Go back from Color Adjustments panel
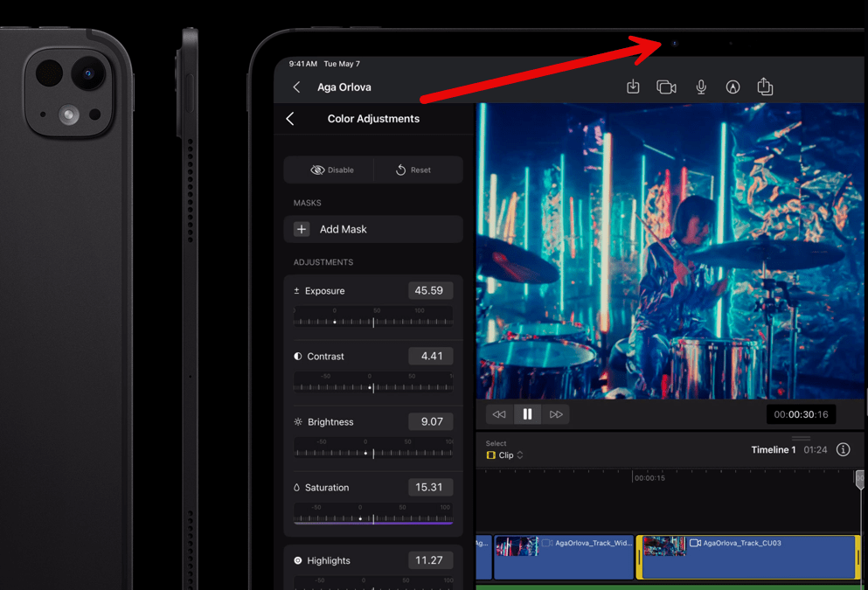 pos(290,119)
